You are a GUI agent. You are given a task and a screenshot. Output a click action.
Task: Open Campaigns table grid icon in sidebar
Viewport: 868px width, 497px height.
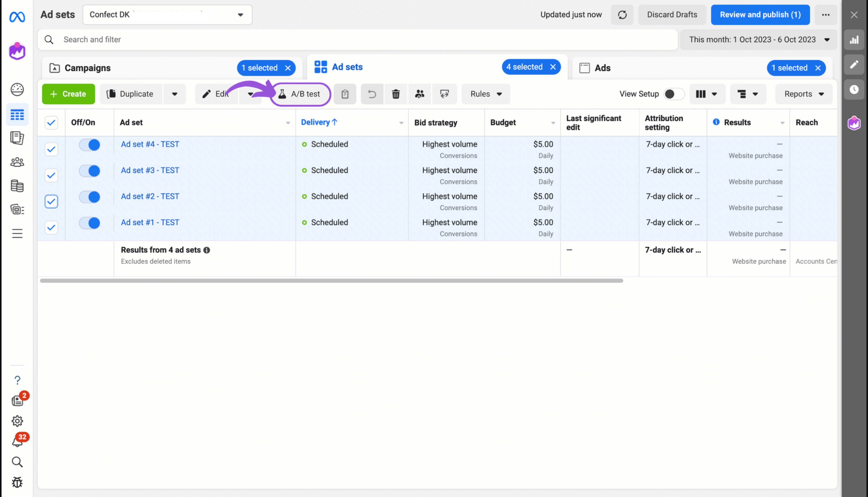coord(17,115)
